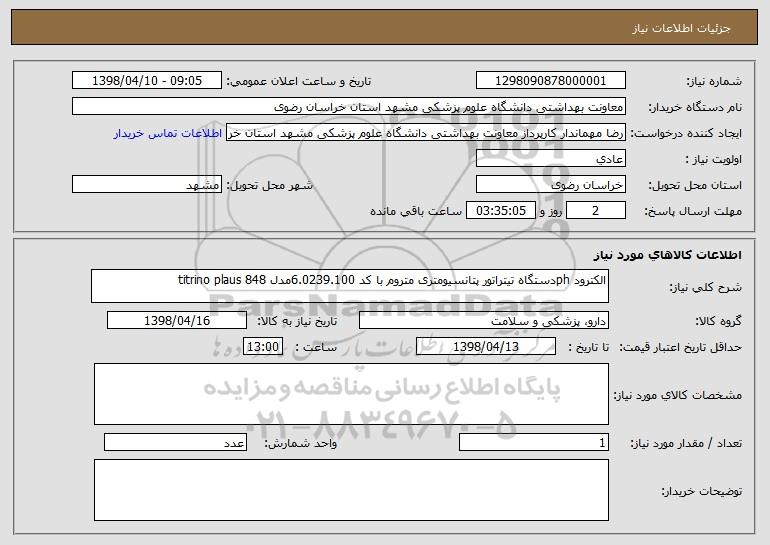Click the تاریخ و ساعت اعلان عمومی label
This screenshot has width=770, height=545.
[299, 82]
